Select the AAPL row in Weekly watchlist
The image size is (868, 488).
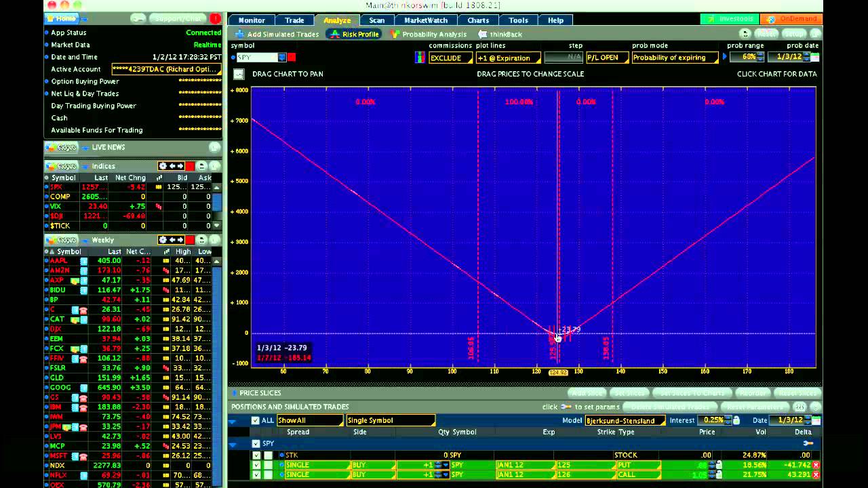coord(129,261)
